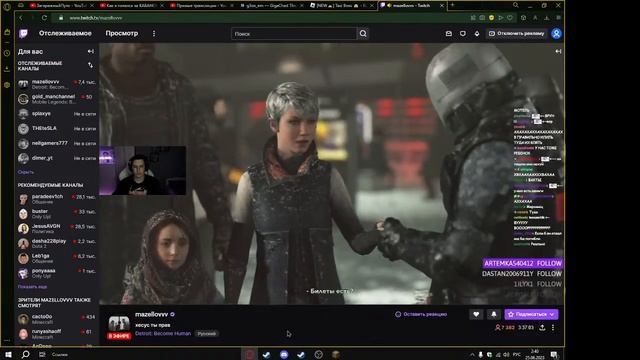Switch to the Taxi Boss browser tab
The height and width of the screenshot is (360, 640).
tap(342, 6)
